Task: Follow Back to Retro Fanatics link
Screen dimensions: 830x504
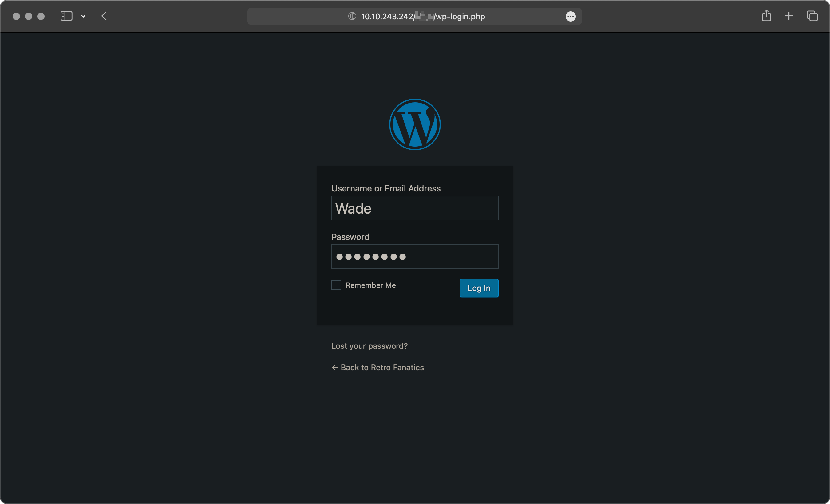Action: click(x=377, y=368)
